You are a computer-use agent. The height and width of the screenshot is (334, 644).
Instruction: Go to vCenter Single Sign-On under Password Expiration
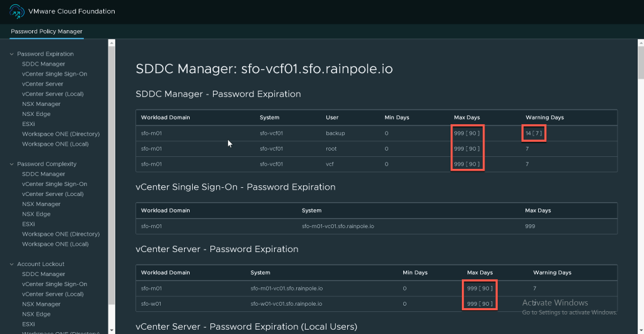click(x=54, y=74)
